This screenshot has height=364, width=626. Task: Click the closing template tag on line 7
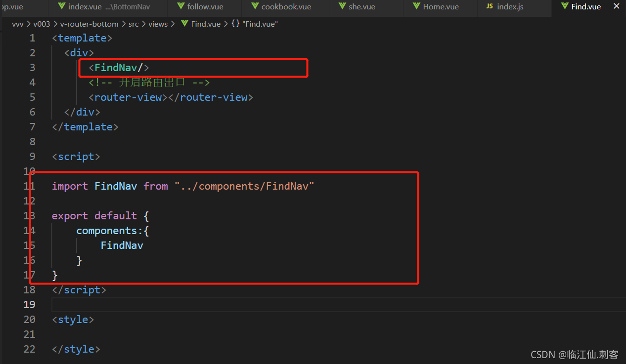coord(85,127)
